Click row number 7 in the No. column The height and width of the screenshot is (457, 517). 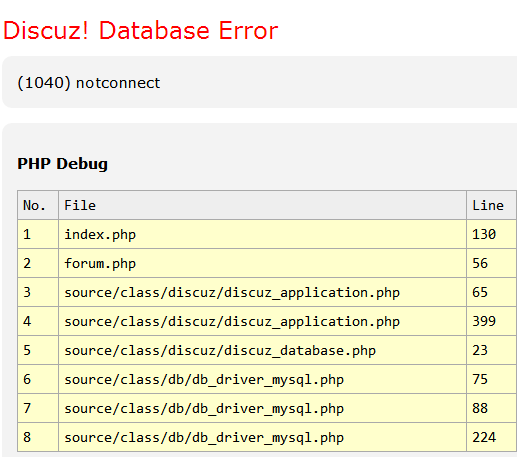(38, 408)
